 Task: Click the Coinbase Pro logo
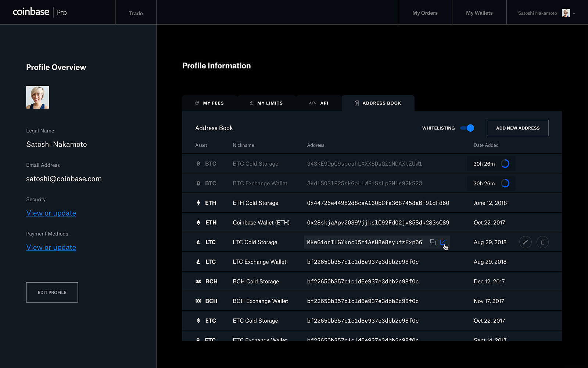click(40, 12)
